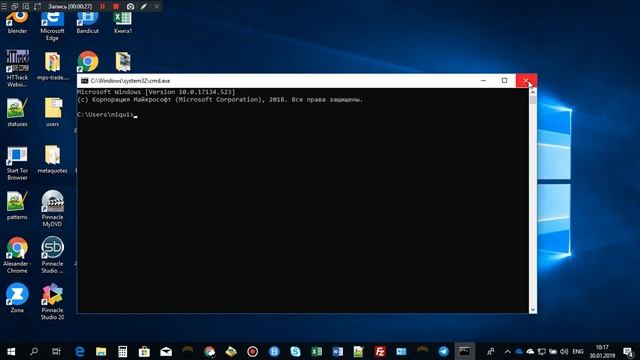Show hidden system tray icons chevron

coord(507,351)
